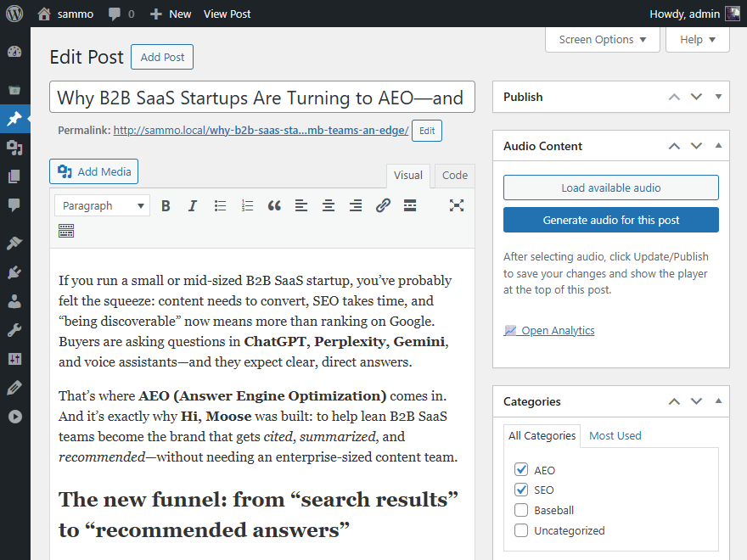Enable distraction-free fullscreen mode
Image resolution: width=747 pixels, height=560 pixels.
[457, 205]
